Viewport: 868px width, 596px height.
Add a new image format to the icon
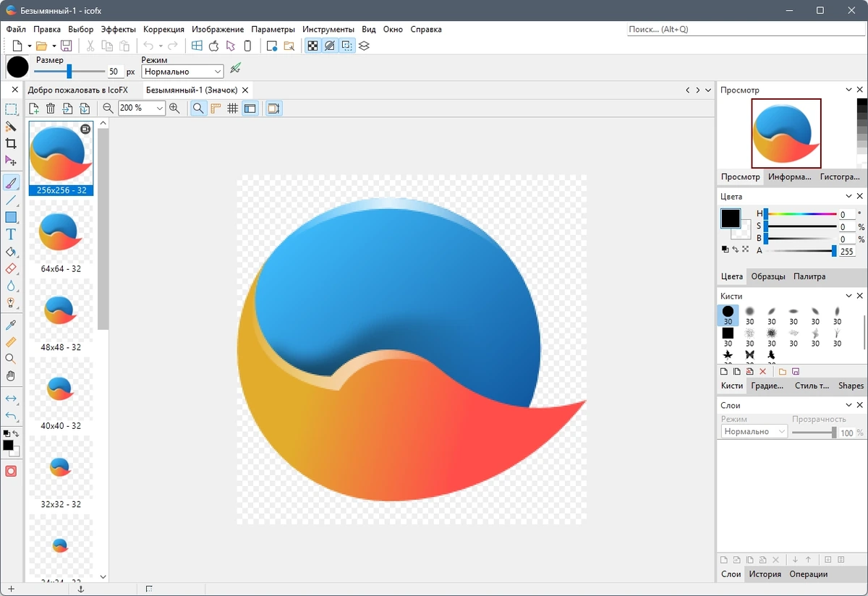[x=34, y=108]
